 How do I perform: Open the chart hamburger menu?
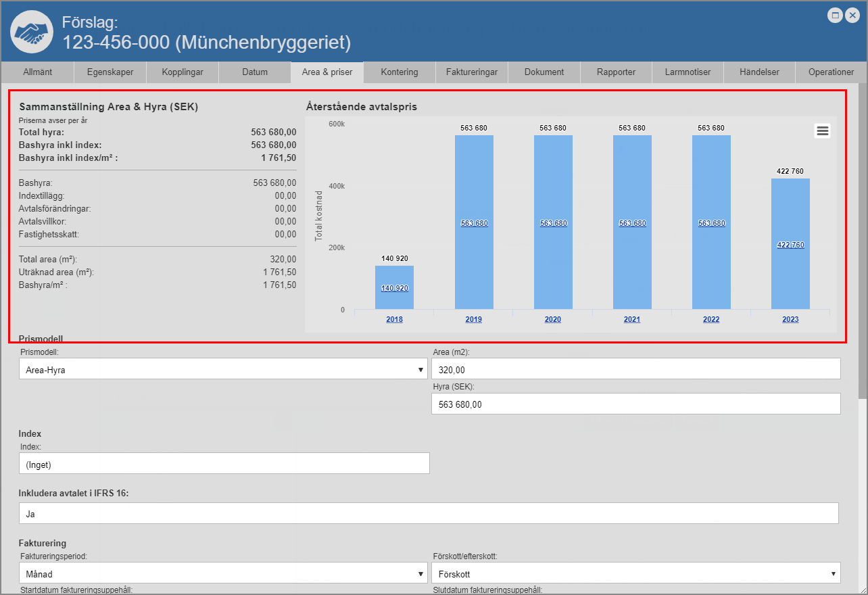click(x=822, y=131)
